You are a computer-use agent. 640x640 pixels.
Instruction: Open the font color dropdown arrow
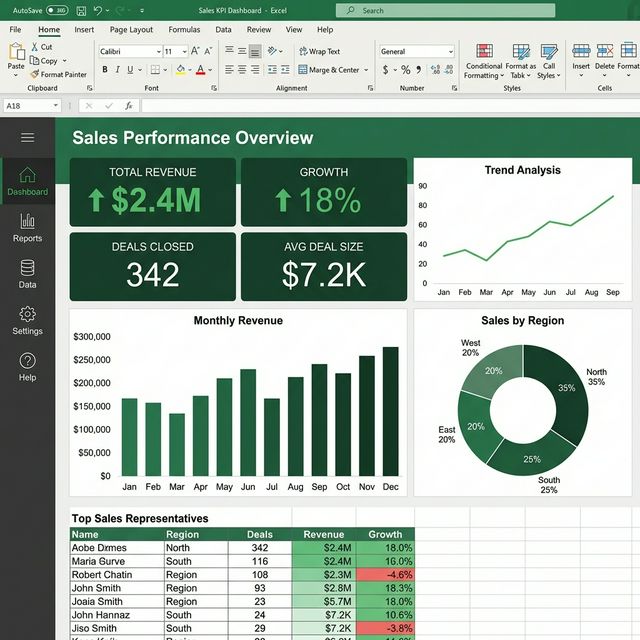(210, 70)
